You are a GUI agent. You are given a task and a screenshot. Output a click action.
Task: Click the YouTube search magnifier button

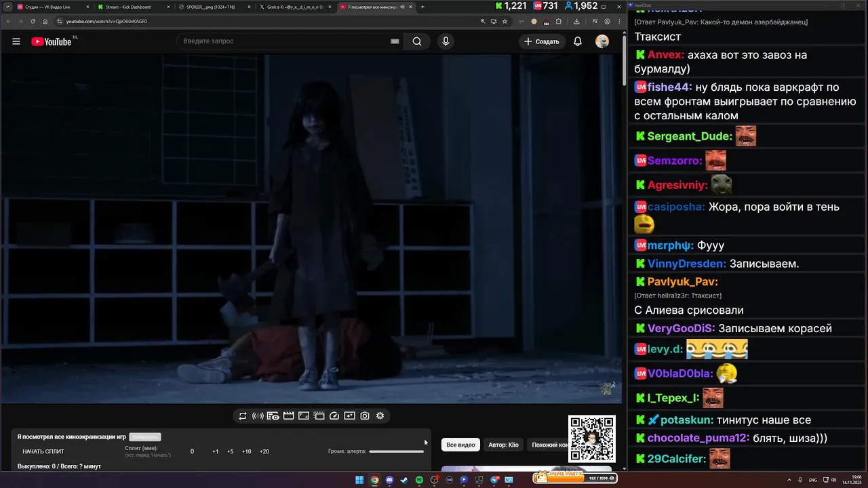click(x=417, y=41)
